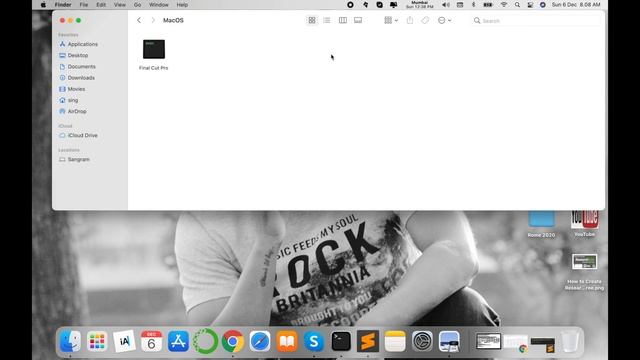Open Spotlight search in menu bar
640x360 pixels.
tap(517, 5)
